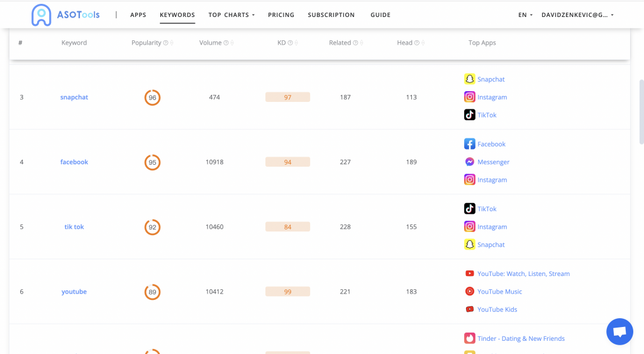The width and height of the screenshot is (644, 354).
Task: Open Snapchat app link in snapchat row
Action: click(491, 79)
